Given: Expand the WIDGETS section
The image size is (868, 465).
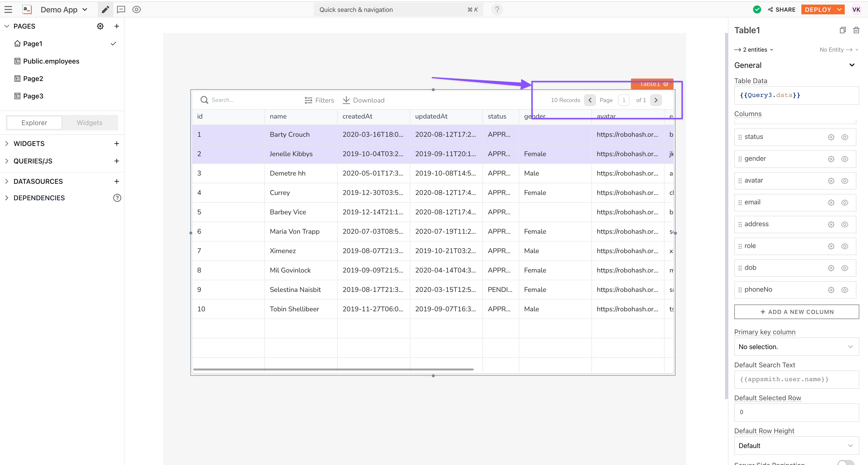Looking at the screenshot, I should 29,144.
